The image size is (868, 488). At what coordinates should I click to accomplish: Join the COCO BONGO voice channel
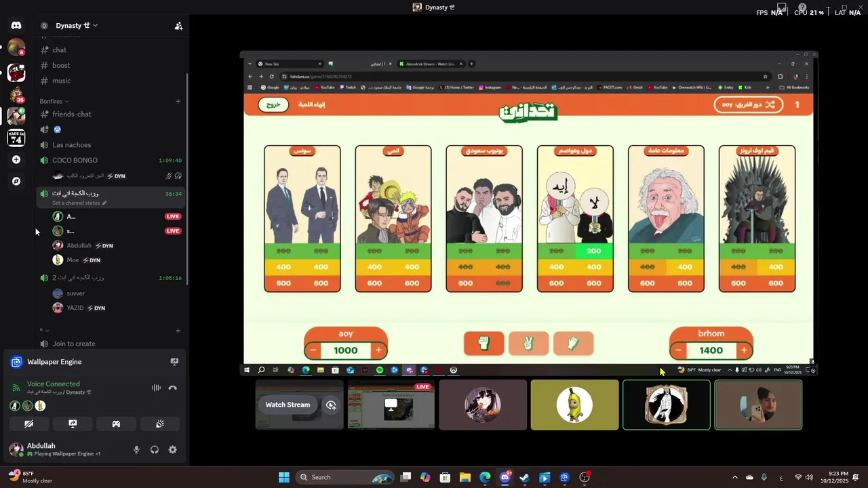coord(112,161)
